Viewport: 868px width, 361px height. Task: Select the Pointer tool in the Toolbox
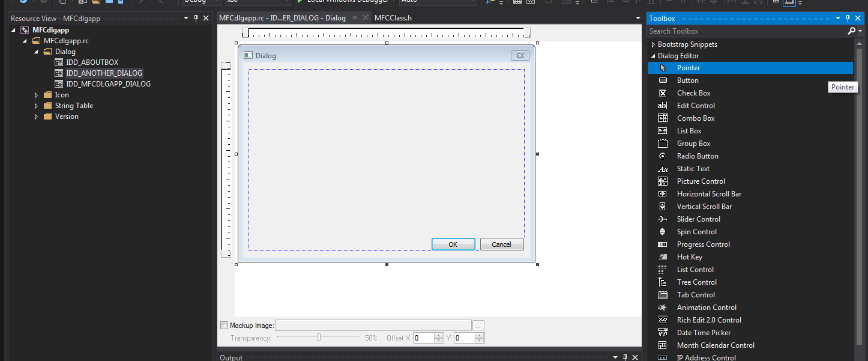click(x=689, y=67)
